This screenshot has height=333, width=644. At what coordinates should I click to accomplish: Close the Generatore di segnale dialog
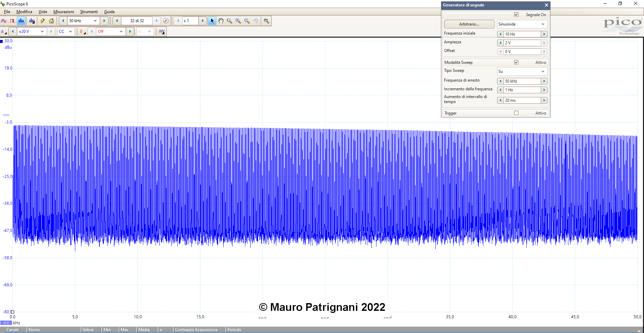tap(546, 5)
